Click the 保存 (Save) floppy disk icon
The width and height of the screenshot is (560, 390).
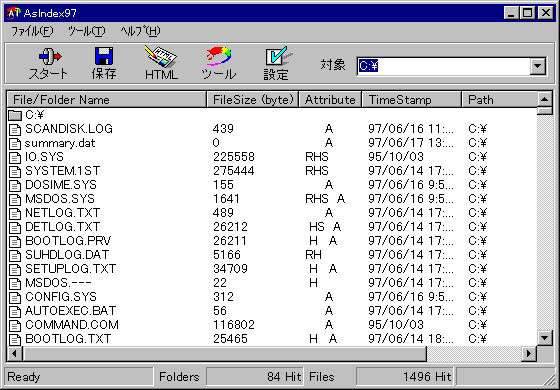coord(104,56)
